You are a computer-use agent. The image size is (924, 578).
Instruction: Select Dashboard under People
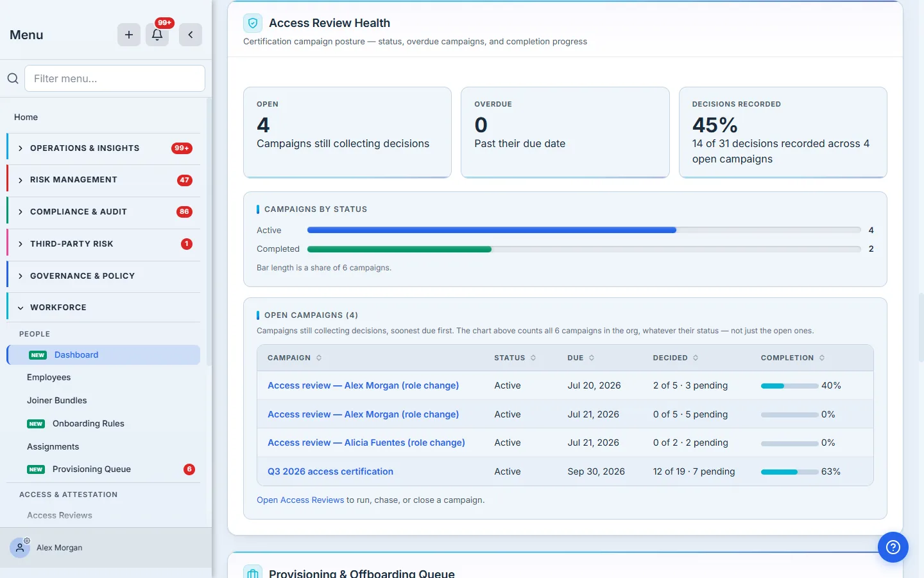coord(103,355)
